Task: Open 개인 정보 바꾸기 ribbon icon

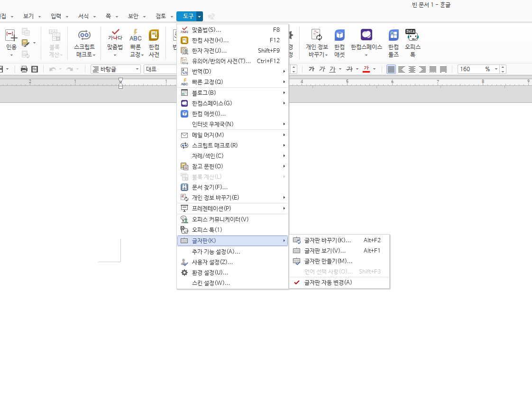Action: coord(317,43)
